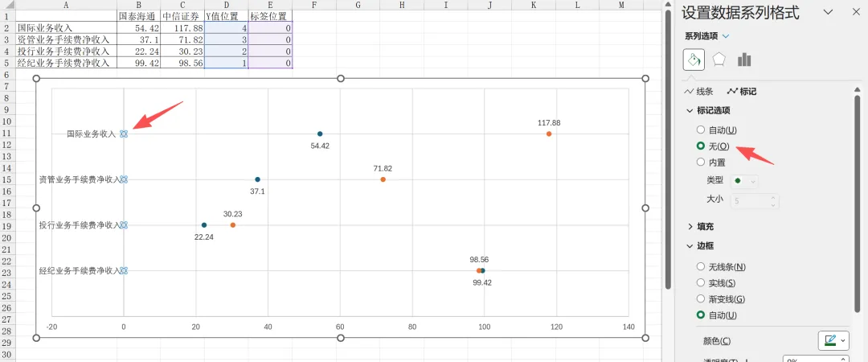Select the 内置 marker option

coord(701,162)
